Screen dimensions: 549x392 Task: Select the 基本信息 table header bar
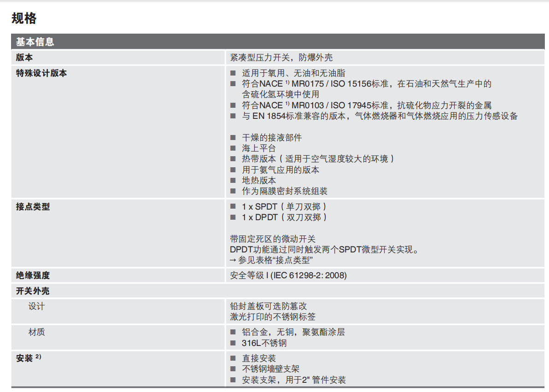click(x=35, y=42)
